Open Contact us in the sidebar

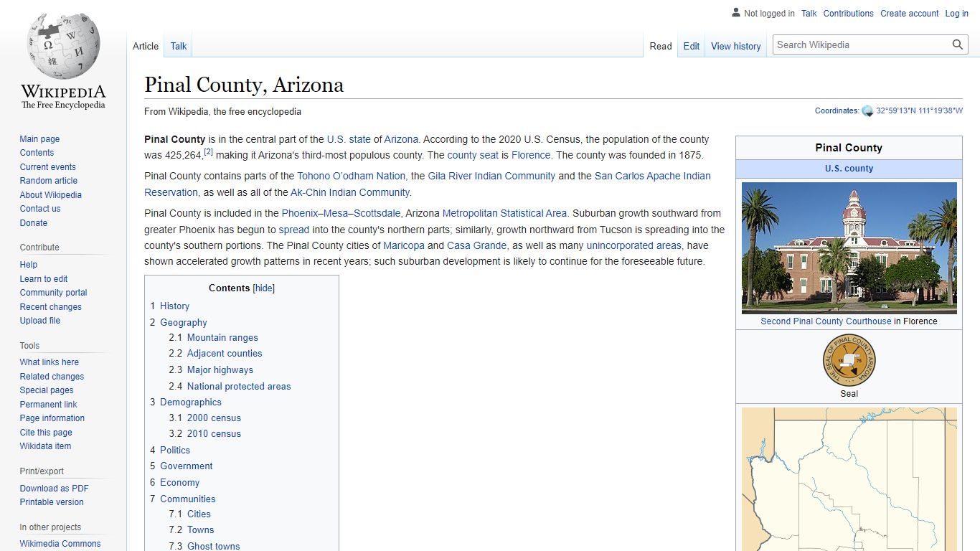[40, 209]
